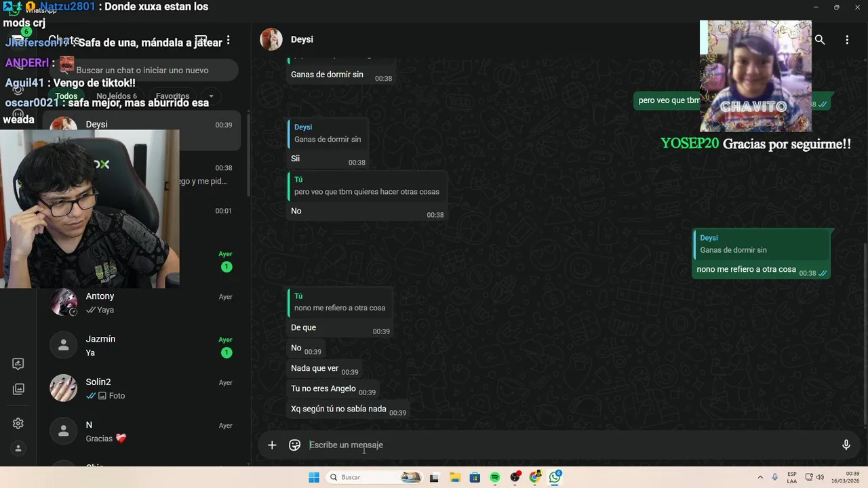This screenshot has height=488, width=868.
Task: Click quoted 'Ganas de dormir sin' above 'Sii'
Action: [327, 134]
